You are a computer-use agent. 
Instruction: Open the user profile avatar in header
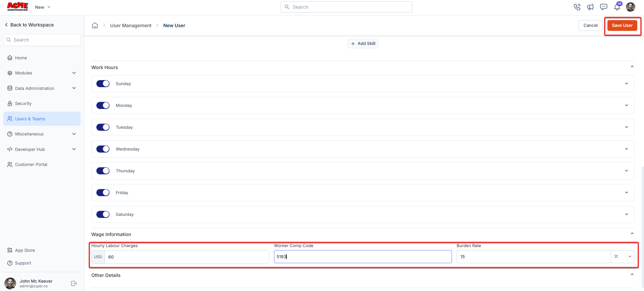[631, 7]
